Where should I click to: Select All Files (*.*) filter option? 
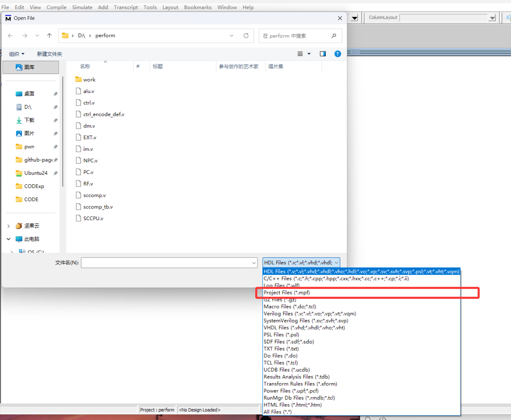point(277,412)
